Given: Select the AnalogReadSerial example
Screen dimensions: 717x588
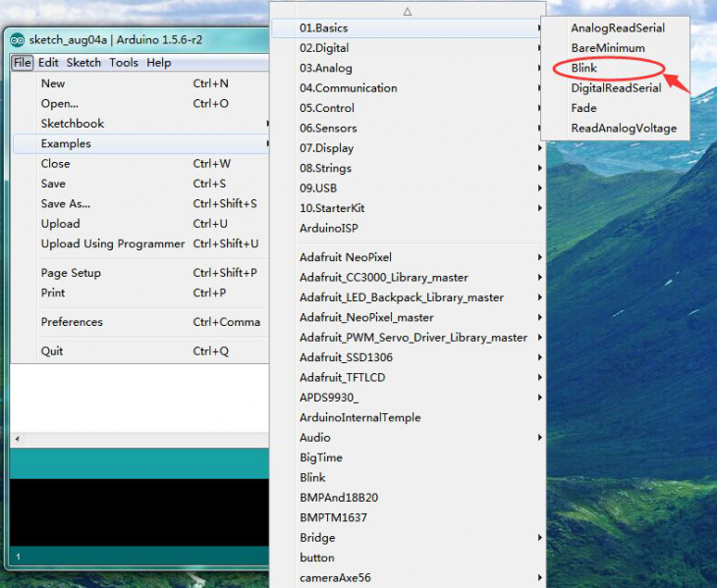Looking at the screenshot, I should tap(617, 28).
